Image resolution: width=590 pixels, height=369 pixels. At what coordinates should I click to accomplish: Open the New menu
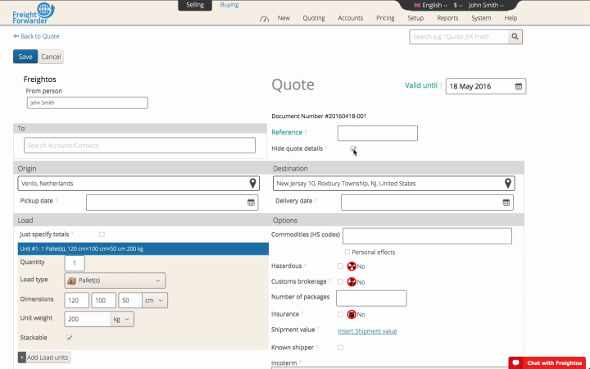[284, 18]
